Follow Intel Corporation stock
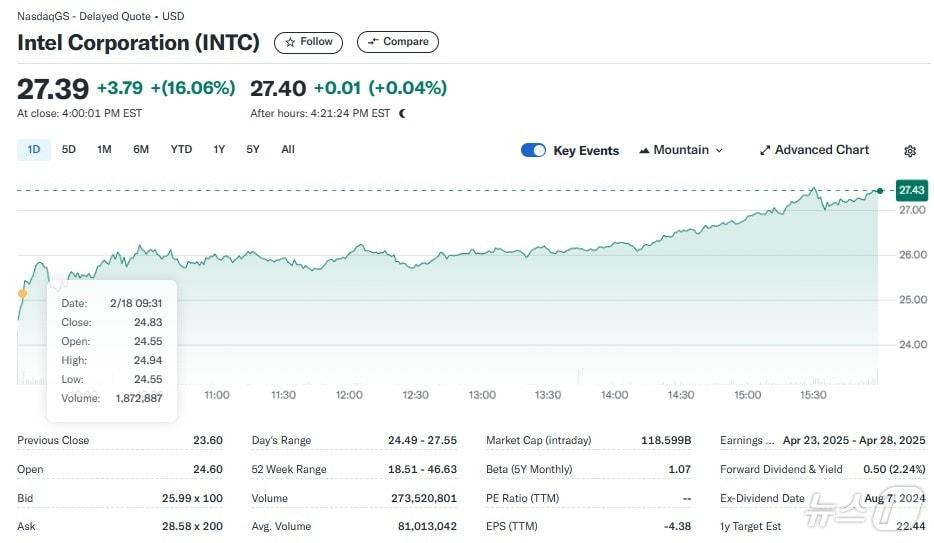The width and height of the screenshot is (934, 543). coord(308,42)
